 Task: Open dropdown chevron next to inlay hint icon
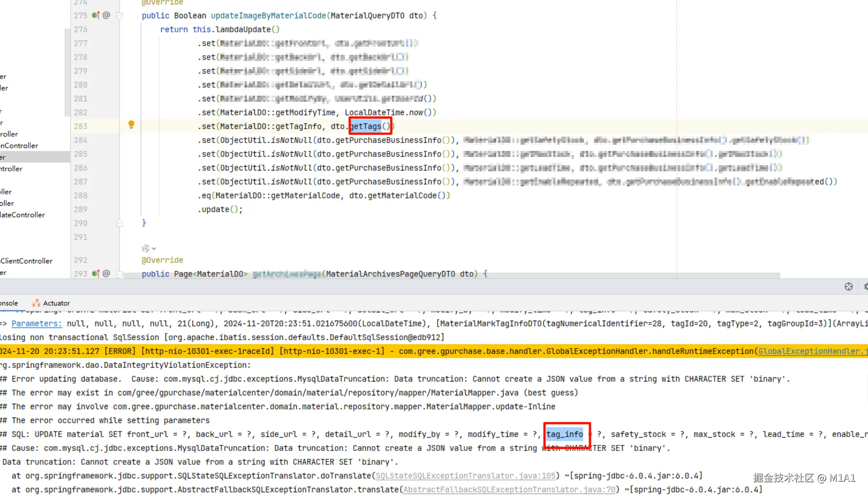tap(154, 249)
